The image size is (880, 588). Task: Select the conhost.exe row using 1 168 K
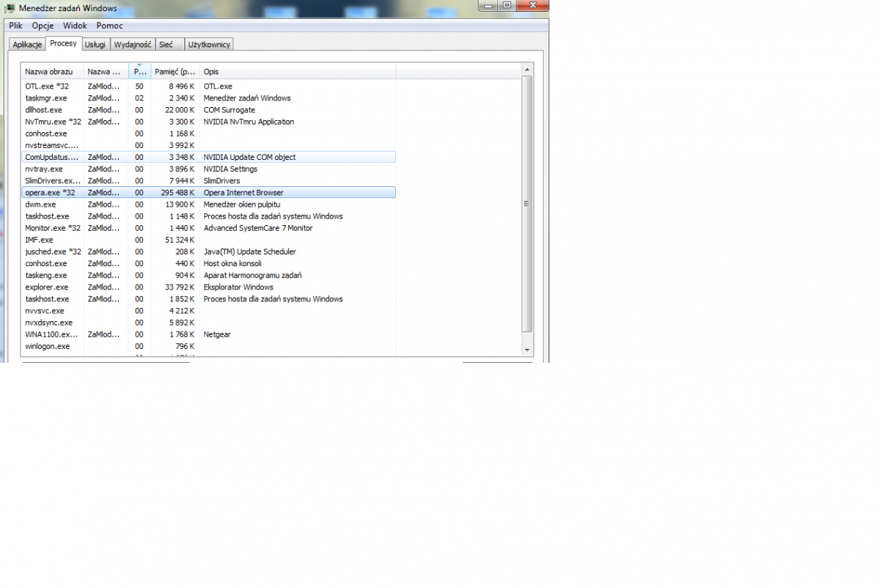click(208, 133)
